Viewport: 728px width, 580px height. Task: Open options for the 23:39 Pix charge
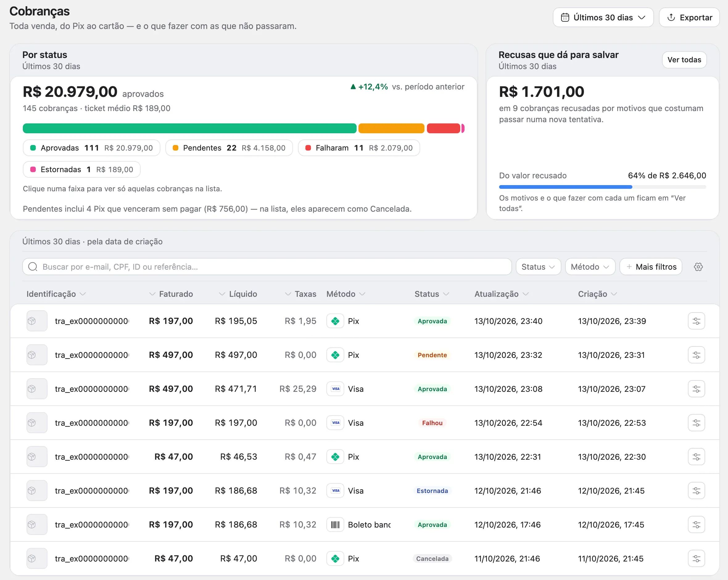click(696, 321)
